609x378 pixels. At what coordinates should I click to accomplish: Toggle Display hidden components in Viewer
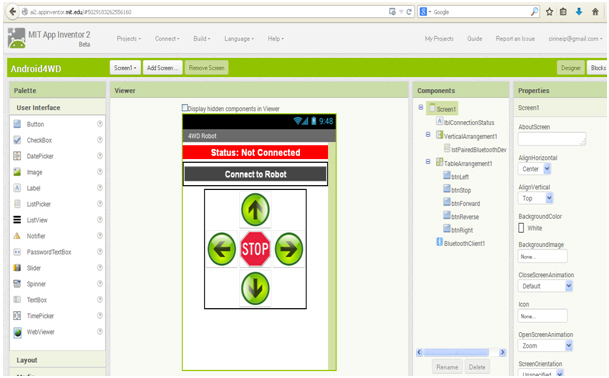pos(185,108)
